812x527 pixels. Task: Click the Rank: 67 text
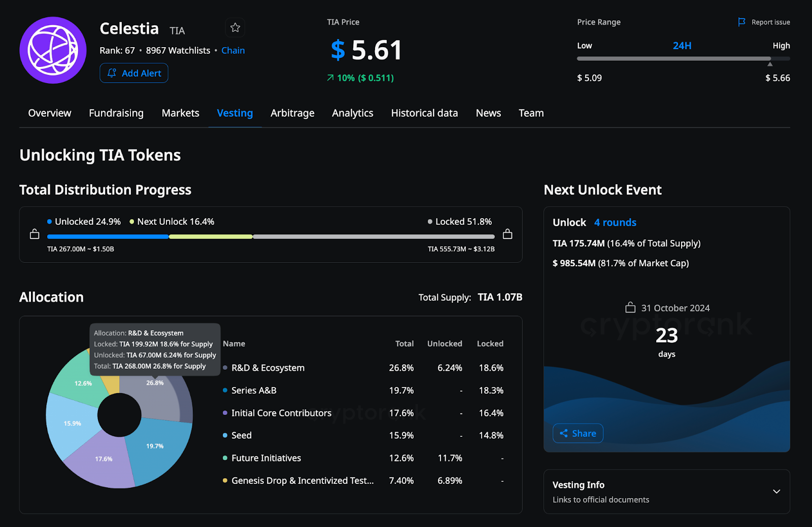[x=117, y=50]
